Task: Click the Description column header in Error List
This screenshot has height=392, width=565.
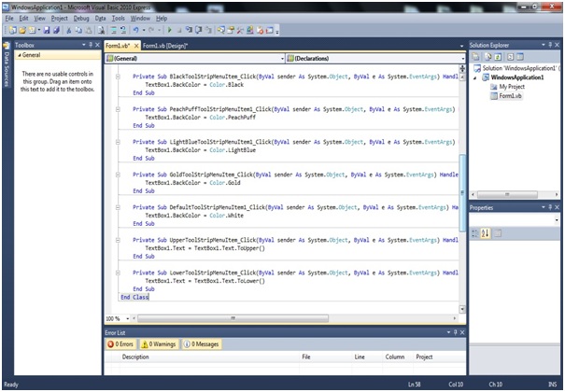Action: pyautogui.click(x=135, y=357)
